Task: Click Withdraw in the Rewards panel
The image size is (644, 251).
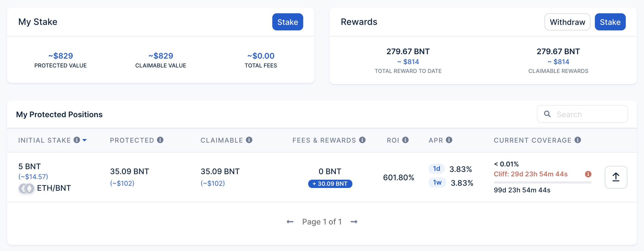Action: pos(567,22)
